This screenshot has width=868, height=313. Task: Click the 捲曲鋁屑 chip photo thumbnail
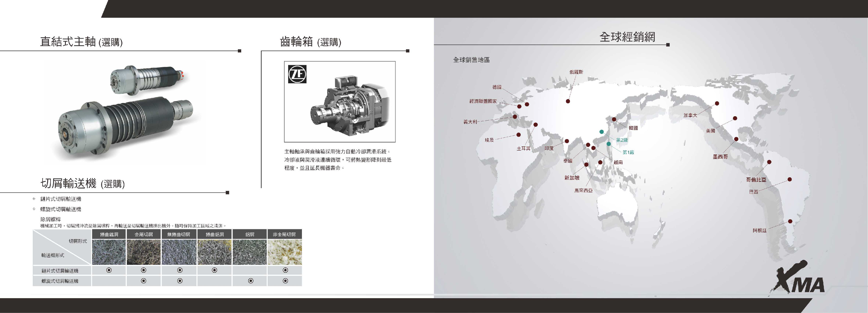pyautogui.click(x=215, y=252)
